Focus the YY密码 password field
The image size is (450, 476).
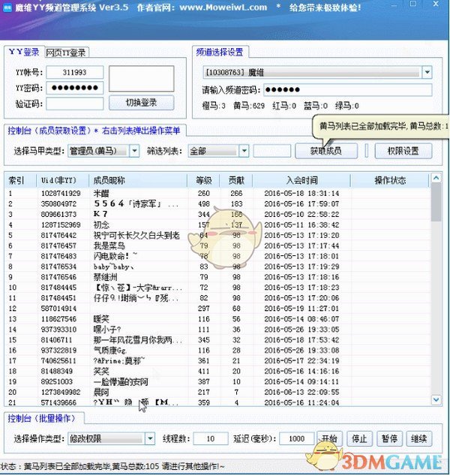(74, 88)
